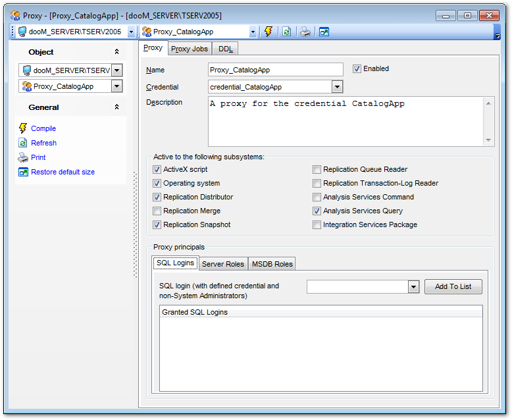Open the Server Roles tab
Image resolution: width=512 pixels, height=420 pixels.
click(222, 264)
